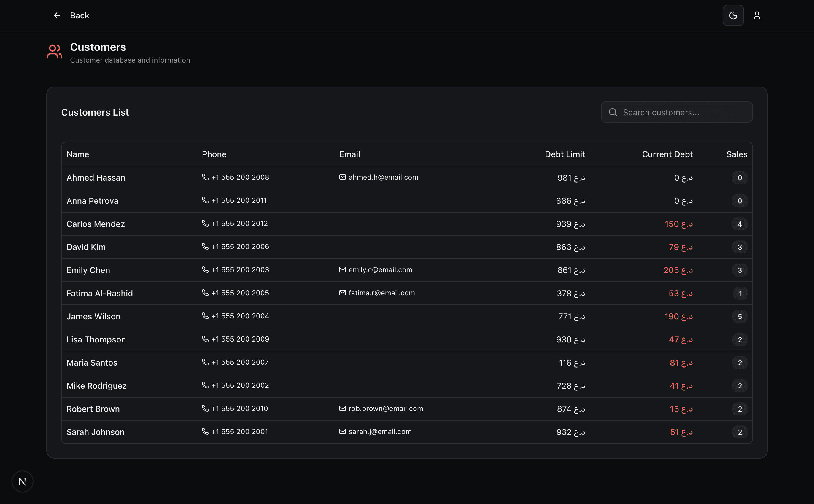Click phone icon for Ahmed Hassan
Image resolution: width=814 pixels, height=504 pixels.
(x=205, y=177)
